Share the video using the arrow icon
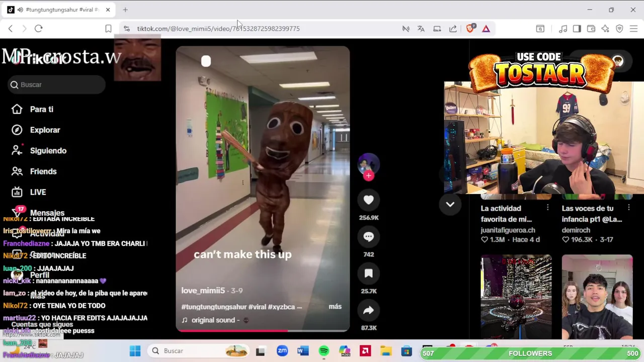The height and width of the screenshot is (362, 644). point(368,311)
